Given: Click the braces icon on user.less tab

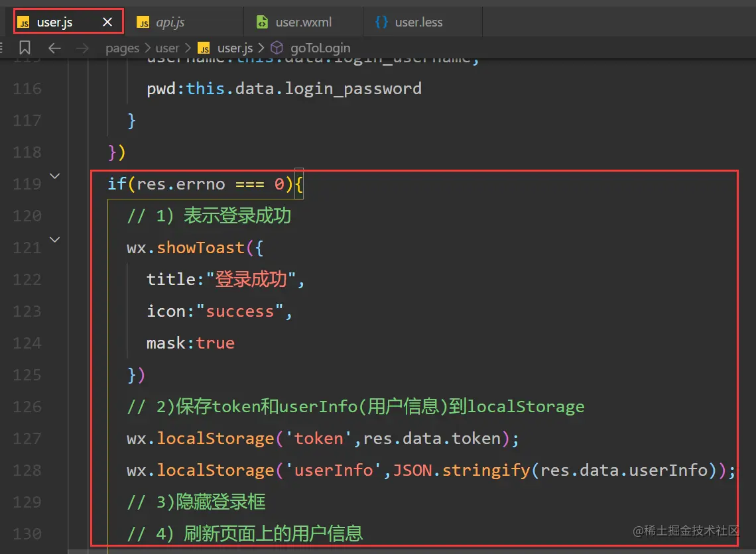Looking at the screenshot, I should pyautogui.click(x=381, y=22).
